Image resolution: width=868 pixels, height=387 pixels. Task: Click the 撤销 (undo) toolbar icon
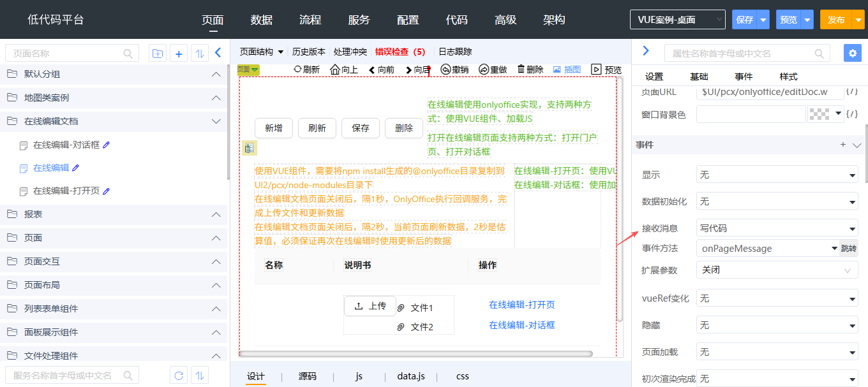[x=446, y=69]
